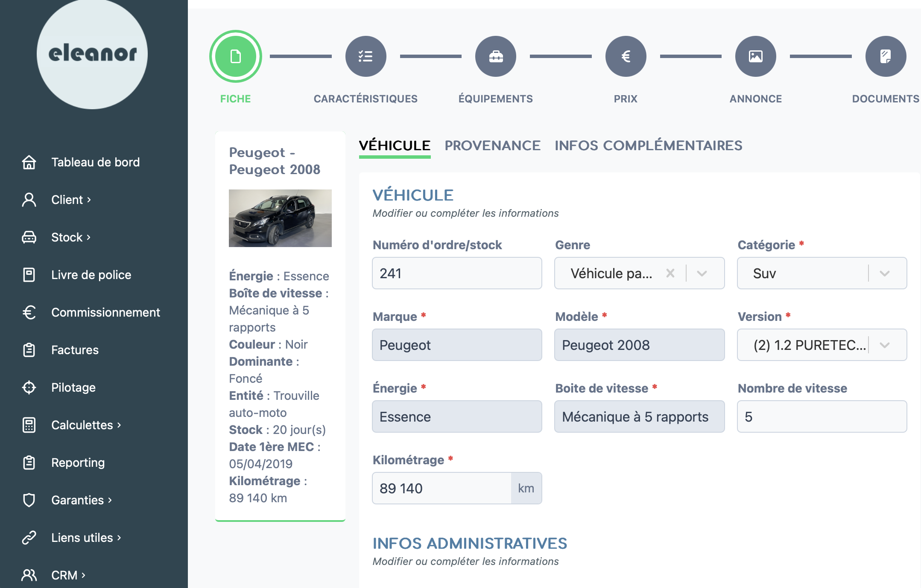Click the Annonce step label
Viewport: 921px width, 588px height.
click(x=756, y=99)
